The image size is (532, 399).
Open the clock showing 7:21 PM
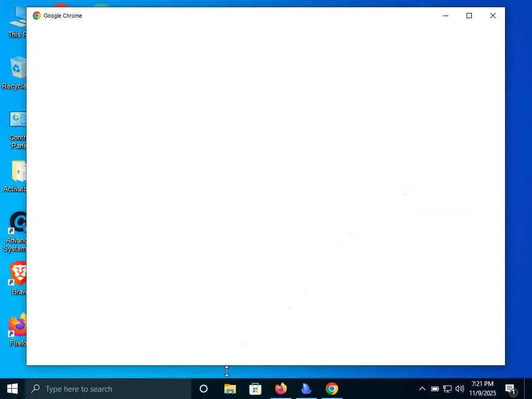(x=483, y=389)
